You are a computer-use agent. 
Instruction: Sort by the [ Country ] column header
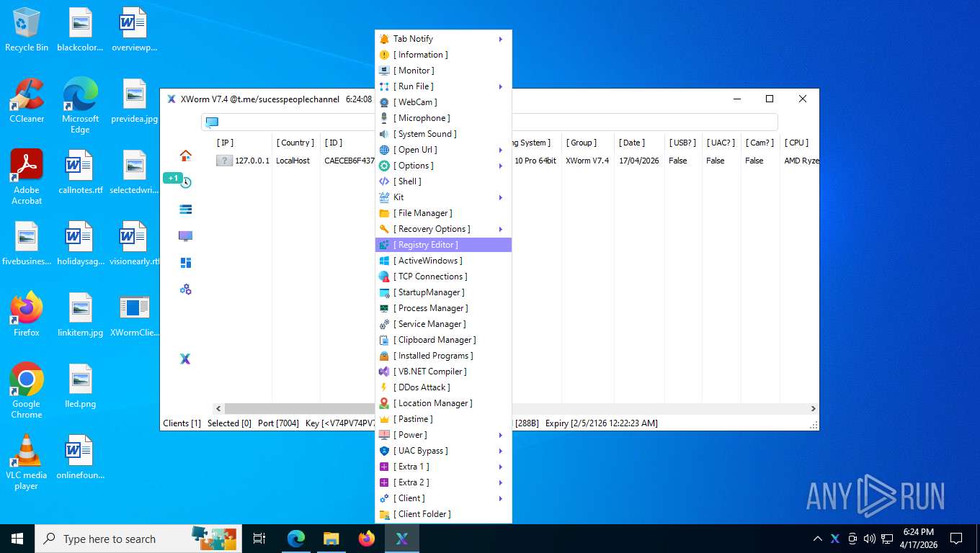click(x=295, y=143)
